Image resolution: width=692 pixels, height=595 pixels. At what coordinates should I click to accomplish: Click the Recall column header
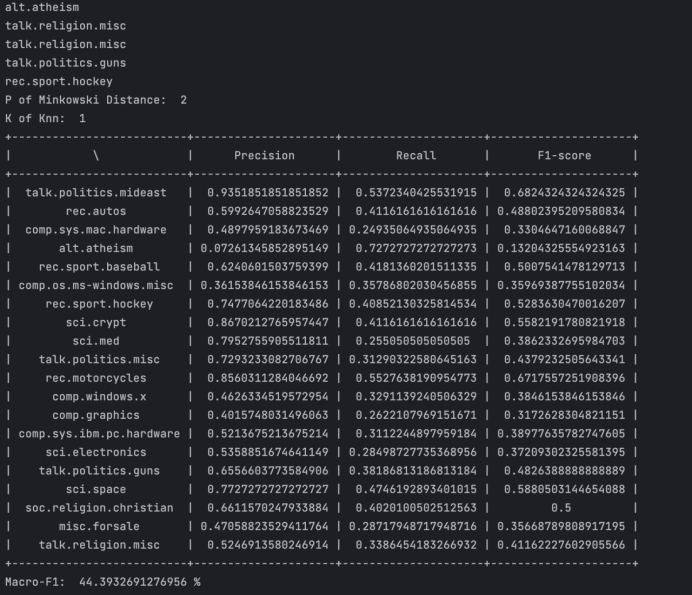pyautogui.click(x=415, y=155)
